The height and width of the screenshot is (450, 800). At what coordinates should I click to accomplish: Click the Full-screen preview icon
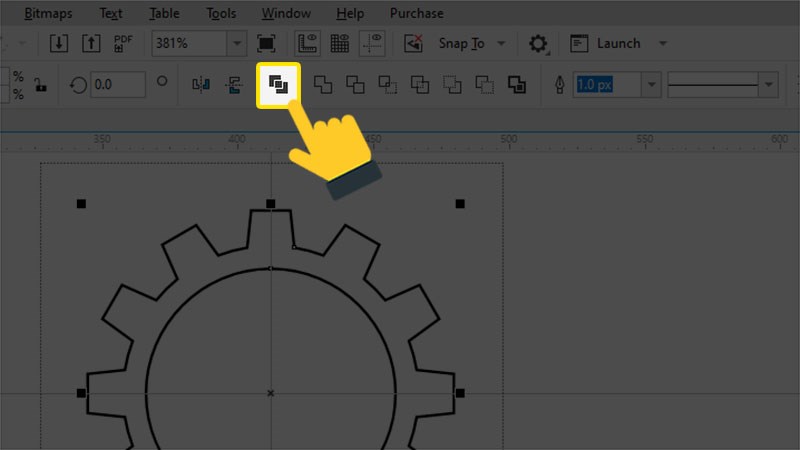pyautogui.click(x=266, y=44)
